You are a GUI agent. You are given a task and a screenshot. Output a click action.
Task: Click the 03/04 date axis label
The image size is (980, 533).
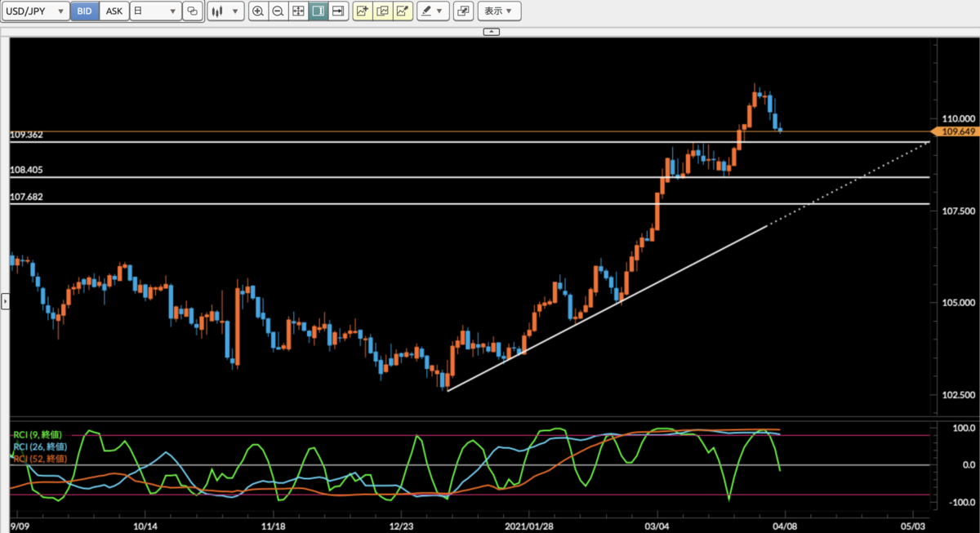657,525
